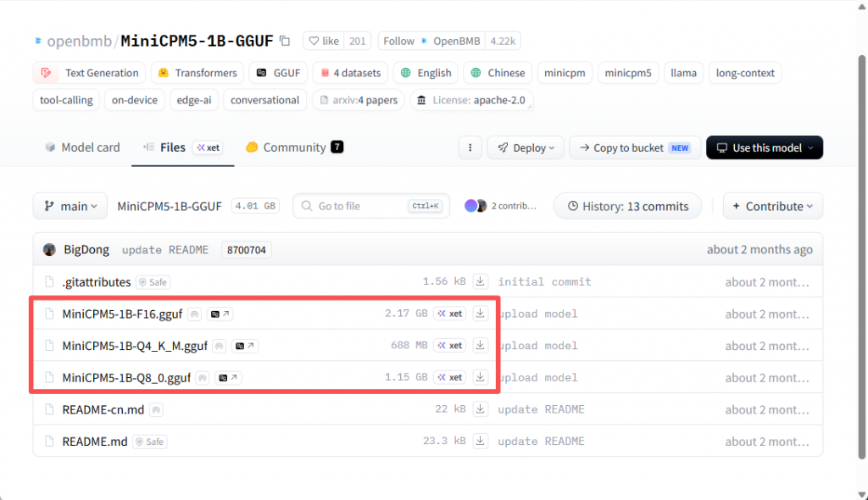Select the Text Generation tag
The height and width of the screenshot is (500, 868).
click(89, 73)
